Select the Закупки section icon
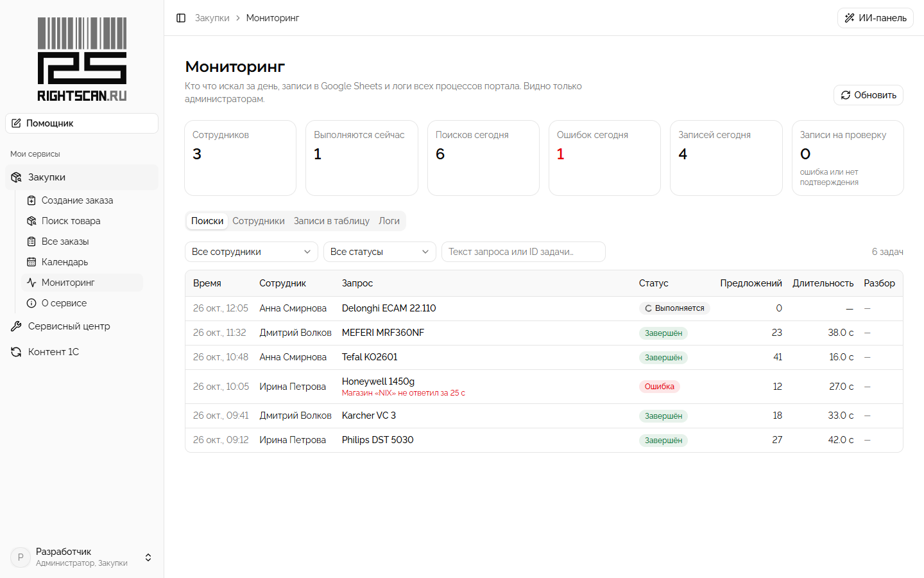The width and height of the screenshot is (924, 578). (x=16, y=177)
